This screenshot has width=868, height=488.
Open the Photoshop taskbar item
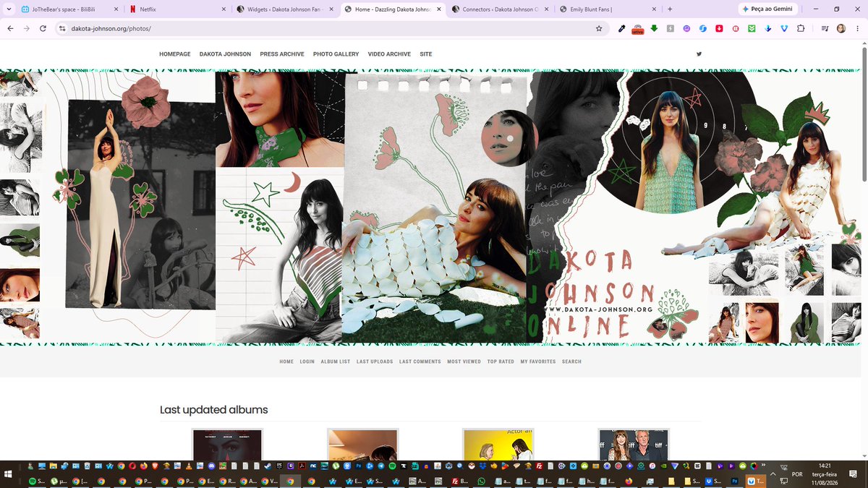pyautogui.click(x=734, y=481)
